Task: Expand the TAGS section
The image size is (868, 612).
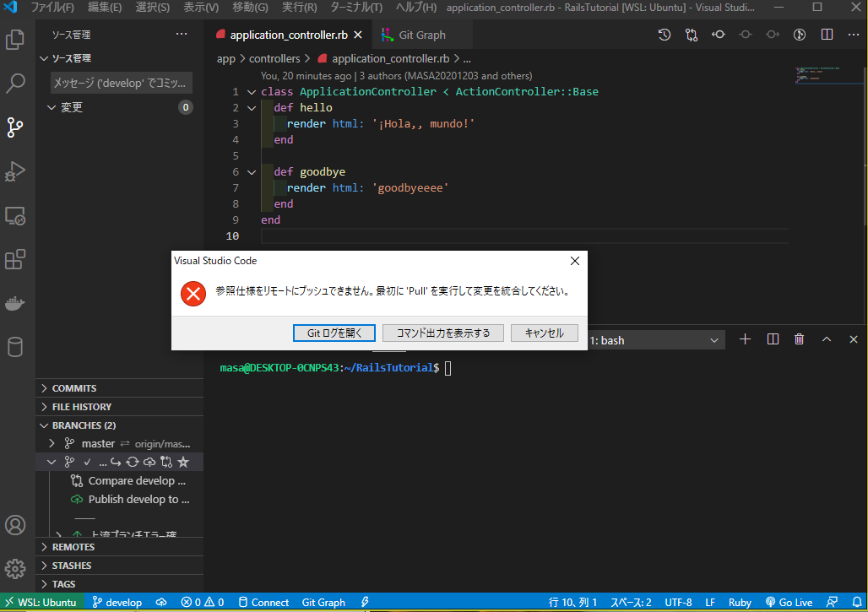Action: [44, 584]
